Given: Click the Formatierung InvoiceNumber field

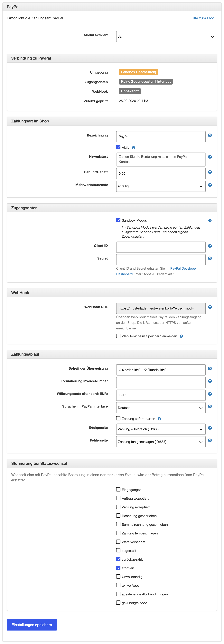Looking at the screenshot, I should (x=161, y=383).
